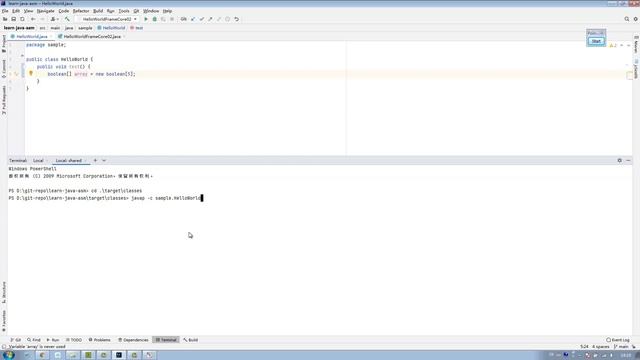Click the yellow light bulb intention icon
Image resolution: width=640 pixels, height=360 pixels.
(x=31, y=73)
